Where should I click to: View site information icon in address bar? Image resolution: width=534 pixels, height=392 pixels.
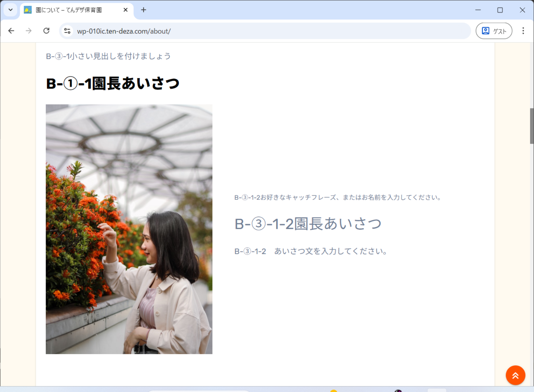pos(67,31)
